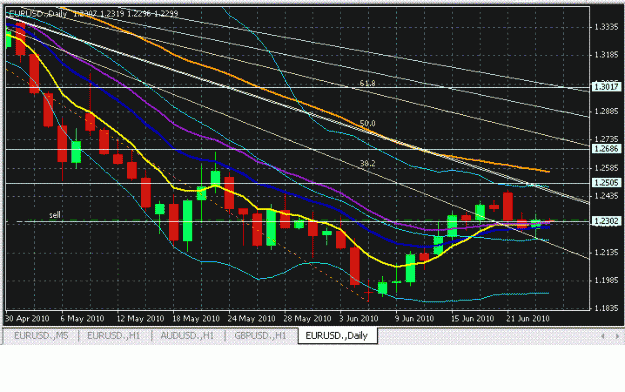Click the 24 May 2010 date label
This screenshot has height=392, width=625.
(252, 319)
